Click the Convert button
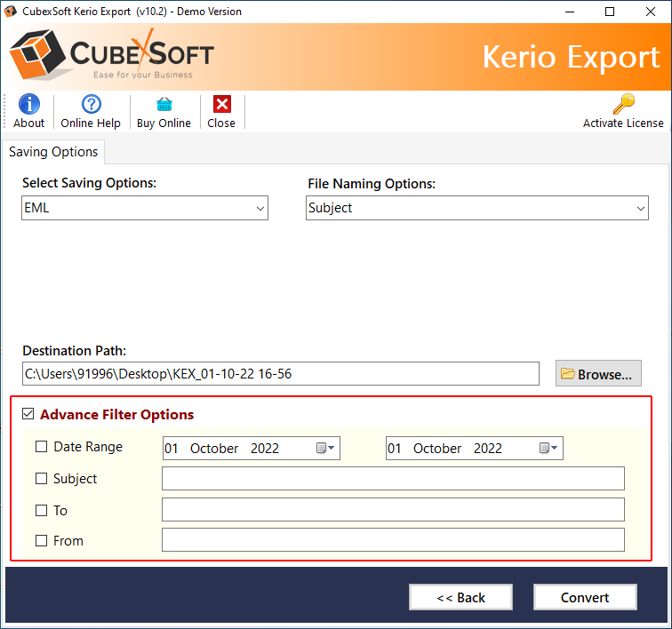672x629 pixels. [585, 597]
